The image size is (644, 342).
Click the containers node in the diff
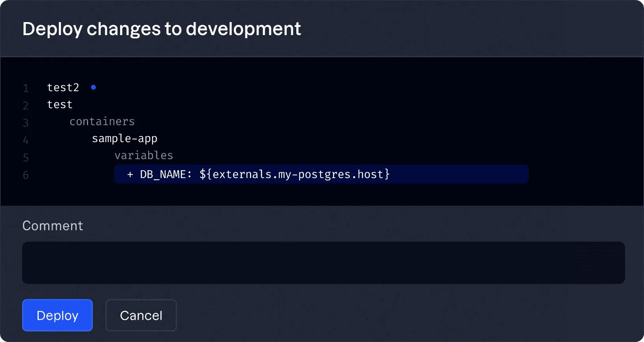click(102, 122)
